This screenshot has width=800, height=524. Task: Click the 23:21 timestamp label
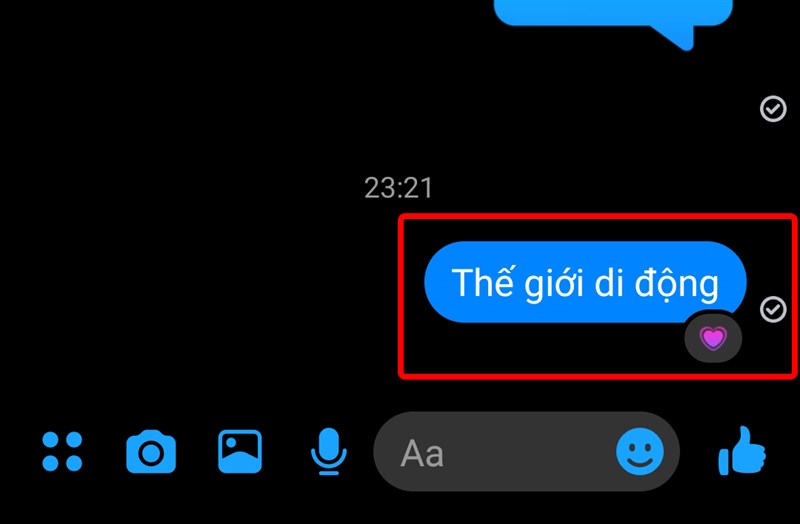pos(398,188)
